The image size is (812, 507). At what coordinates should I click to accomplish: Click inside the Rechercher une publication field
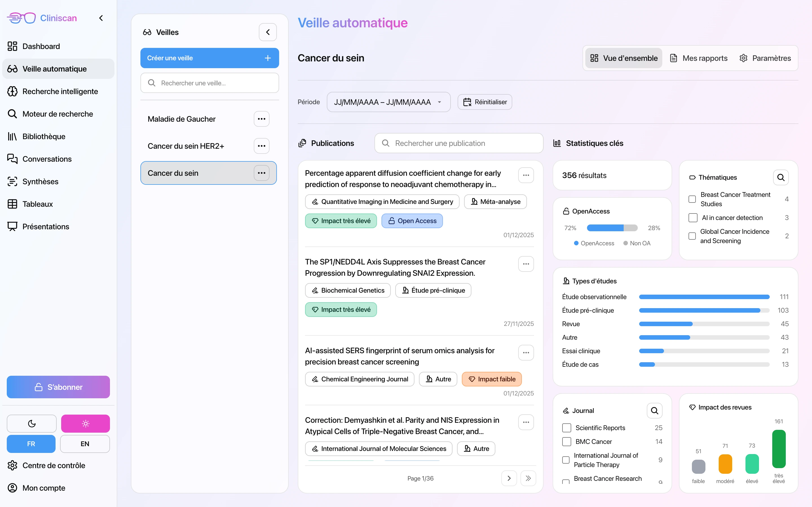click(458, 143)
